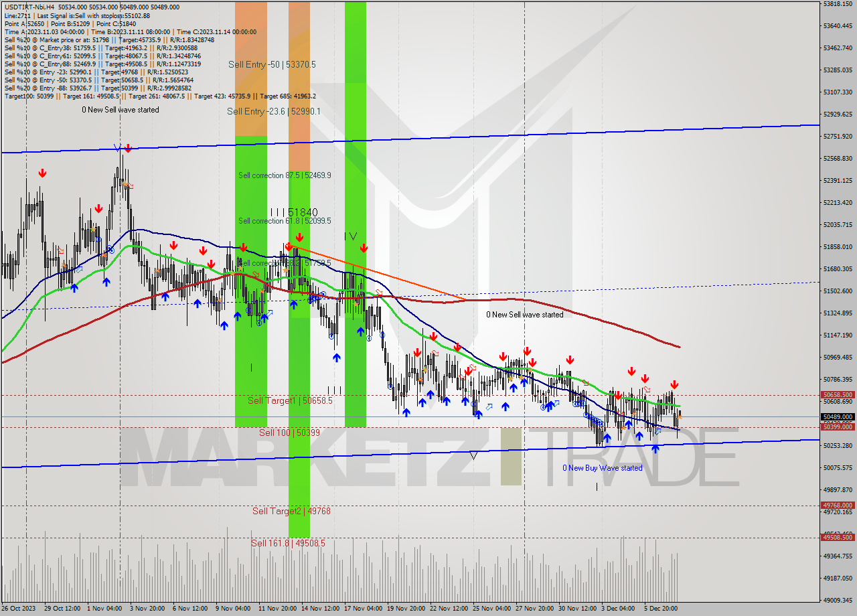Viewport: 857px width, 616px height.
Task: Click the orange star marker near the 17 Nov candles
Action: pyautogui.click(x=356, y=304)
